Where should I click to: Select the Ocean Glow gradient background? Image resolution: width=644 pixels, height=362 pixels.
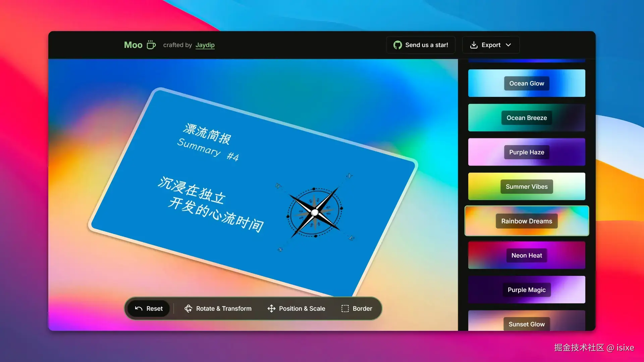526,83
